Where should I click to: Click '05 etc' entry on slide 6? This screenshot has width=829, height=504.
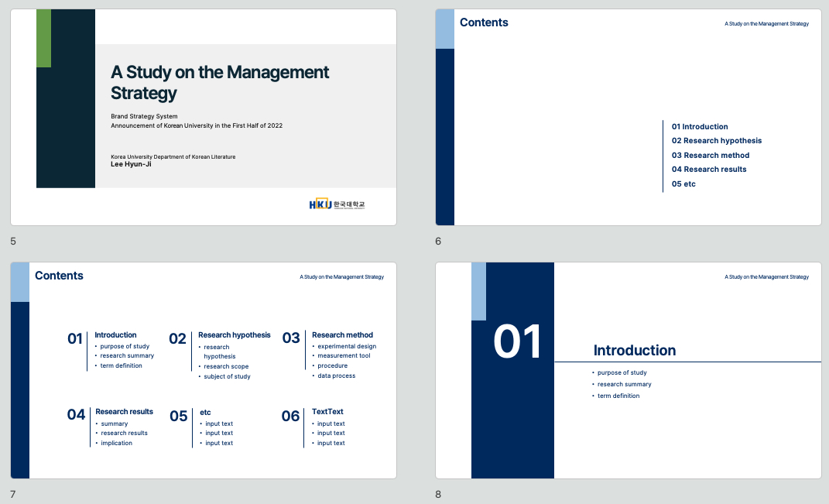683,184
